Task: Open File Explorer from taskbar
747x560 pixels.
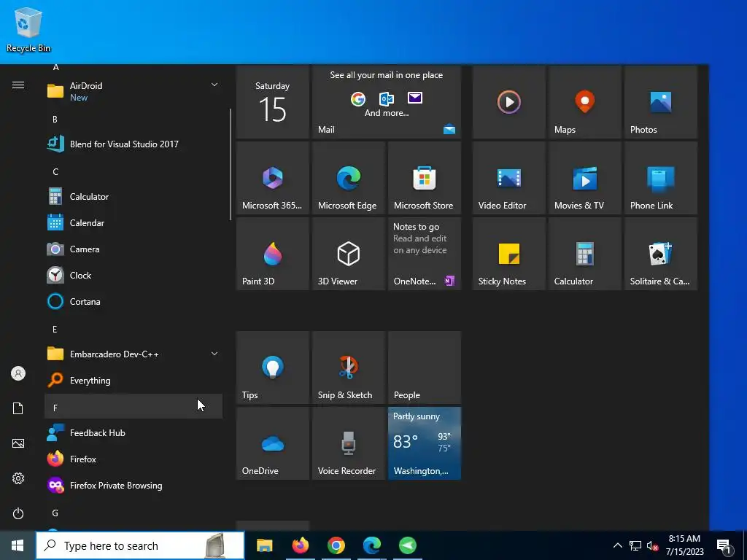Action: 264,545
